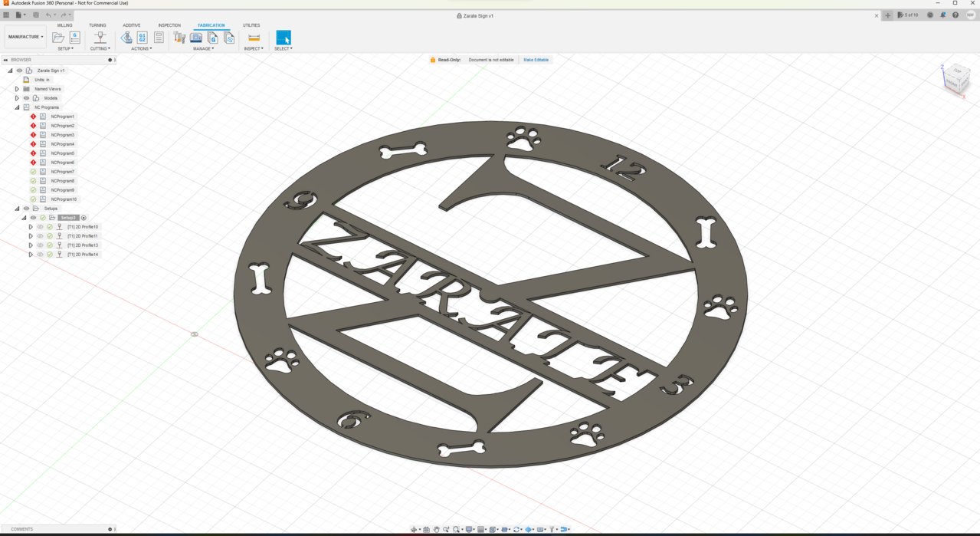Click the Simulate icon in Actions
Viewport: 980px width, 536px height.
click(126, 38)
